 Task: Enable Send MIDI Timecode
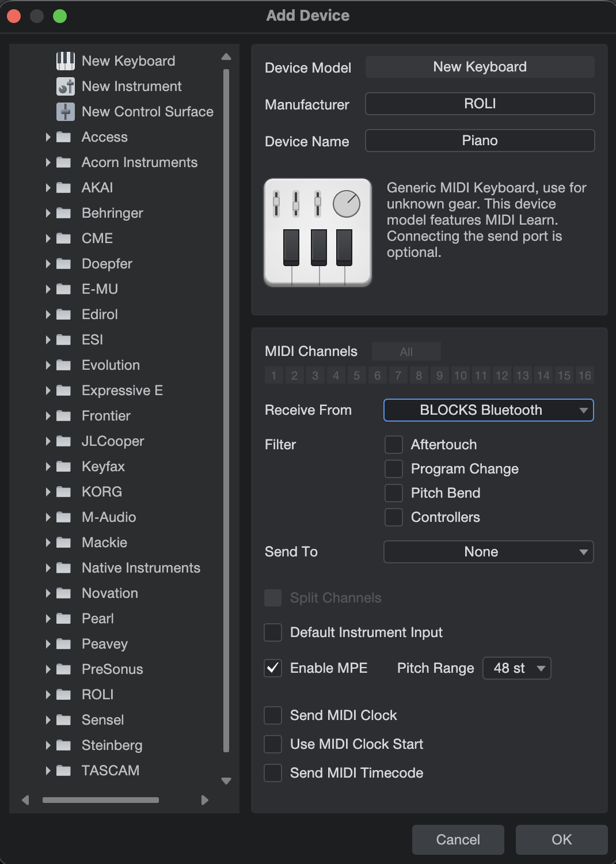[273, 773]
